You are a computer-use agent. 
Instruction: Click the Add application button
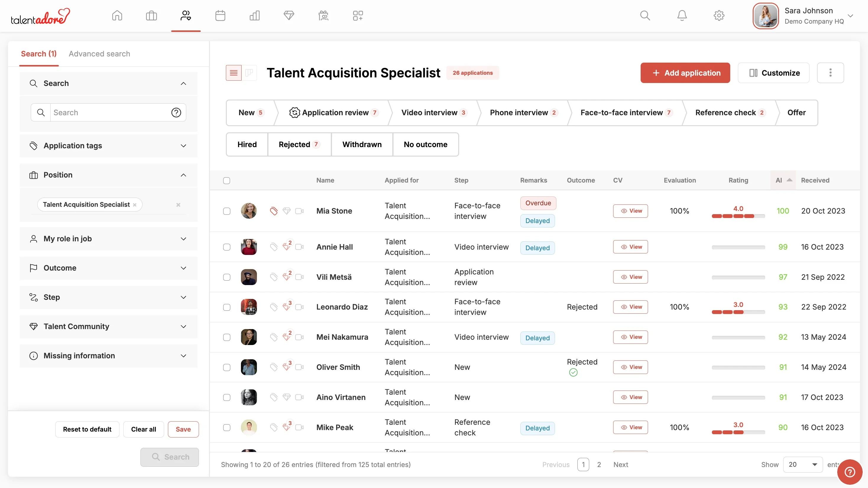click(685, 73)
